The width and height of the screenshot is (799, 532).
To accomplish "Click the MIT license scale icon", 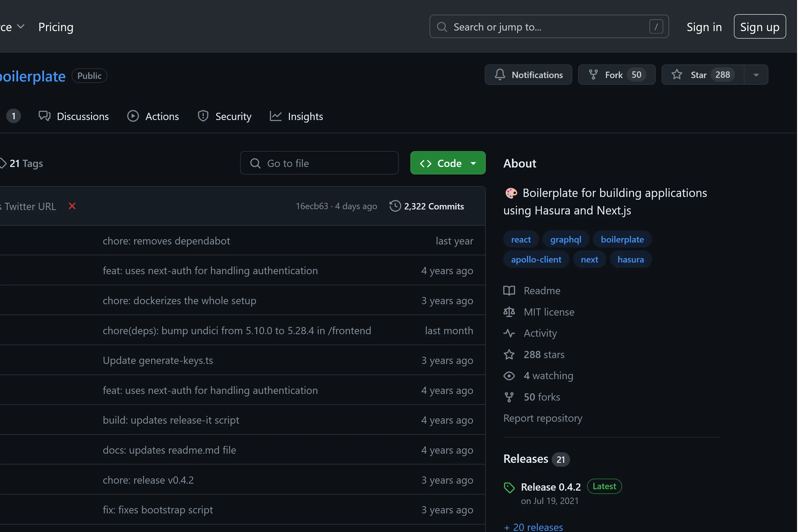I will click(x=509, y=312).
